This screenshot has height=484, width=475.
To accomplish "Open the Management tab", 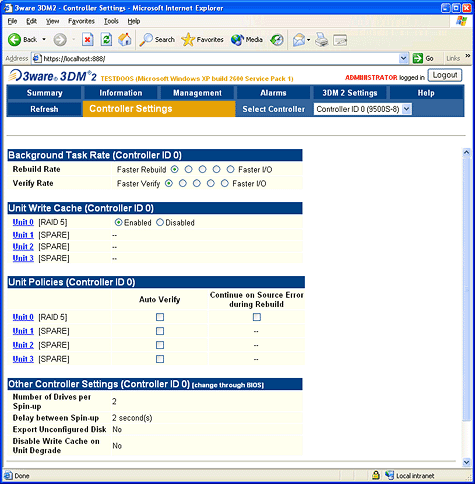I will tap(197, 93).
